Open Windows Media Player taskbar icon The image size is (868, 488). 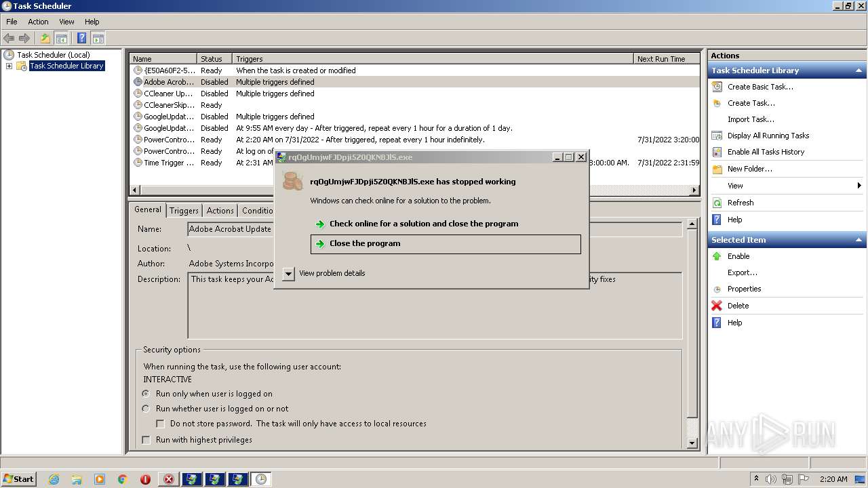click(100, 479)
